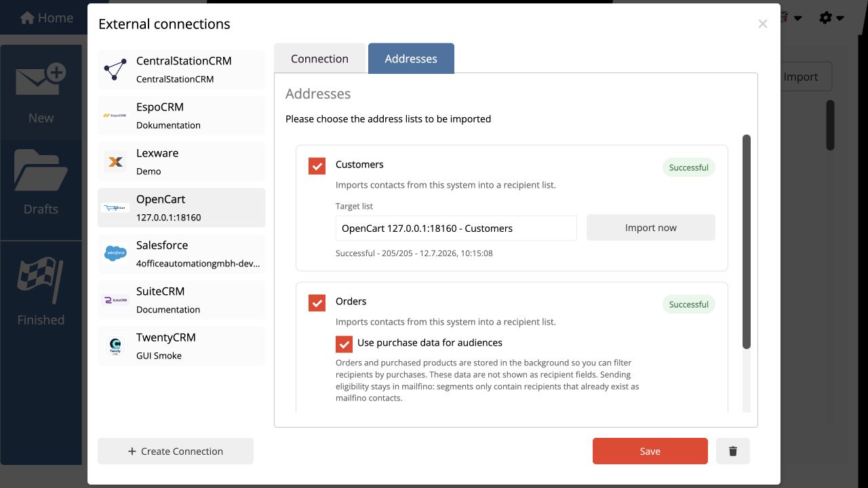Uncheck the Orders address list checkbox
The height and width of the screenshot is (488, 868).
tap(317, 302)
